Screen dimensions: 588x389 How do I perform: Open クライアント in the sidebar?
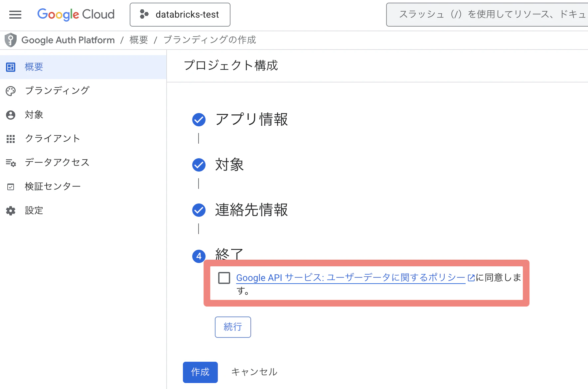(83, 139)
